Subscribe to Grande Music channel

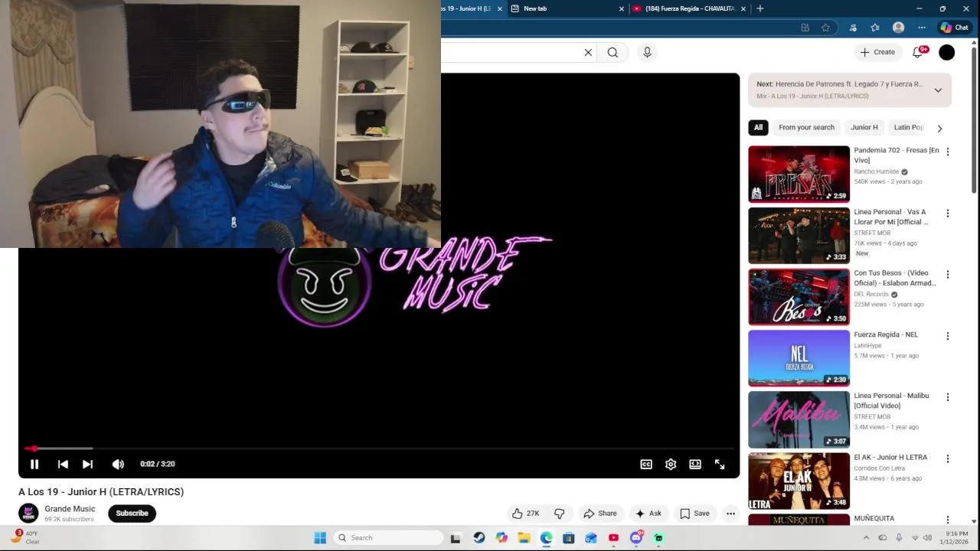(132, 514)
